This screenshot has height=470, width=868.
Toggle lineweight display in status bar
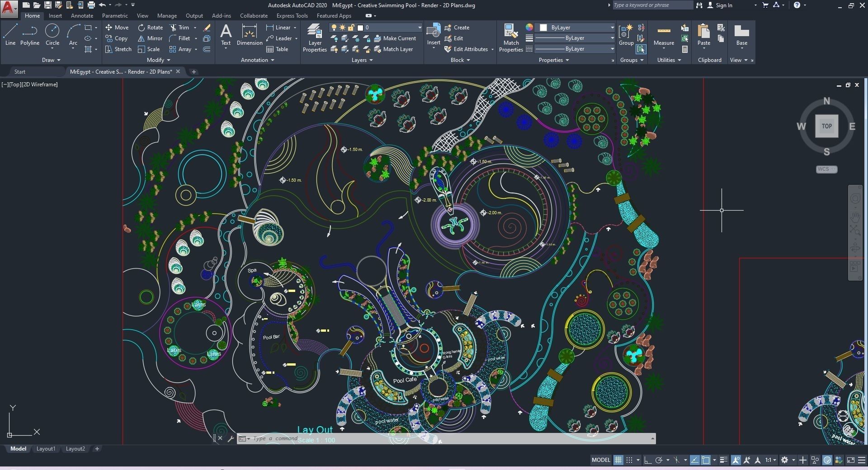(x=724, y=460)
